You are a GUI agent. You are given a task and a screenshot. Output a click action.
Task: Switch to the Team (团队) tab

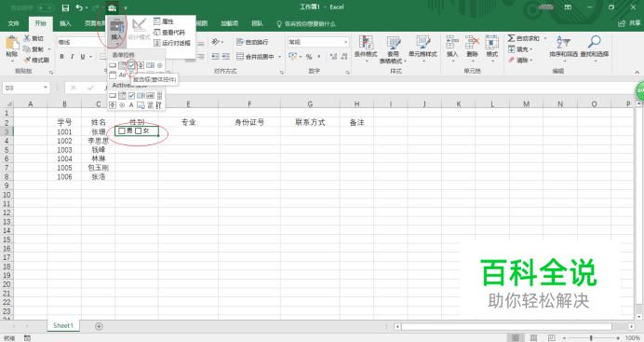click(x=257, y=23)
